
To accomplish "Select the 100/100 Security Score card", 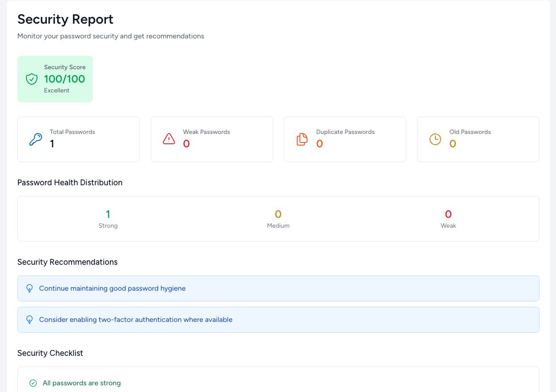I will pyautogui.click(x=55, y=79).
